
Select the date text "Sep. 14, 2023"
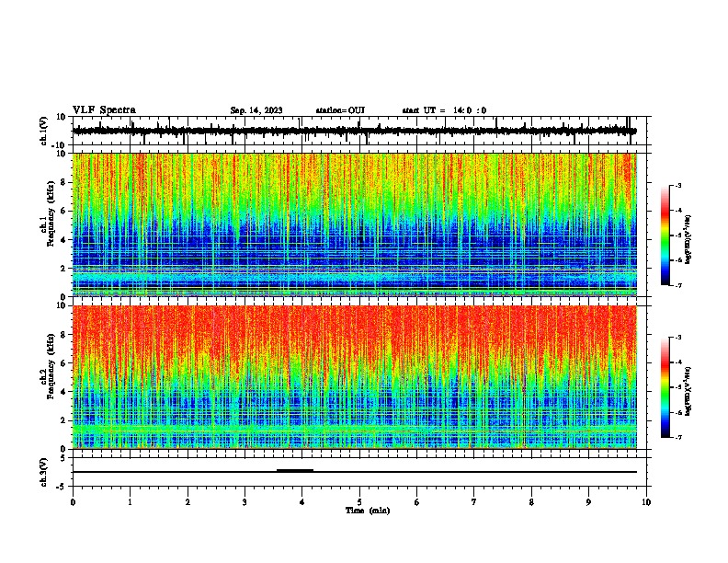click(256, 110)
